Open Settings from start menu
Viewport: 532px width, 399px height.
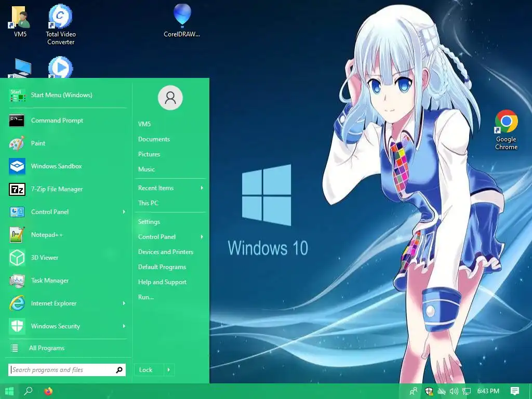coord(149,222)
